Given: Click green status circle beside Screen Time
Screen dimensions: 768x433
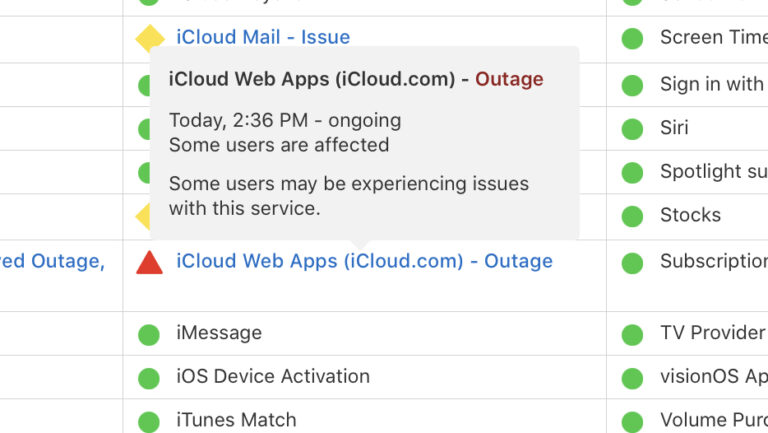Looking at the screenshot, I should pyautogui.click(x=632, y=39).
